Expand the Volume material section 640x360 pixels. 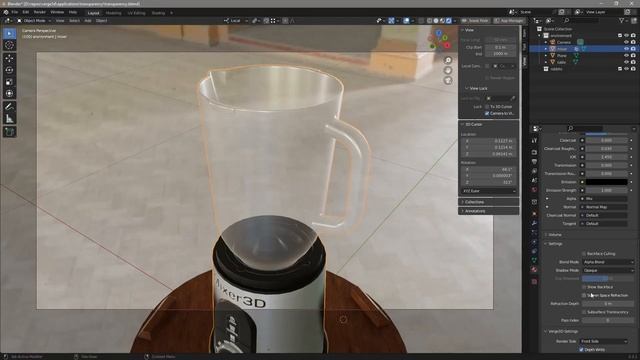[x=554, y=235]
